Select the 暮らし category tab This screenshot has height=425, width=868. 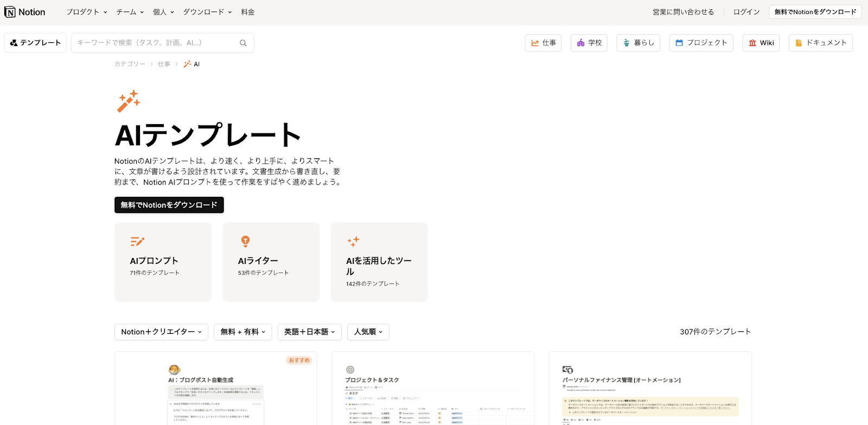638,43
